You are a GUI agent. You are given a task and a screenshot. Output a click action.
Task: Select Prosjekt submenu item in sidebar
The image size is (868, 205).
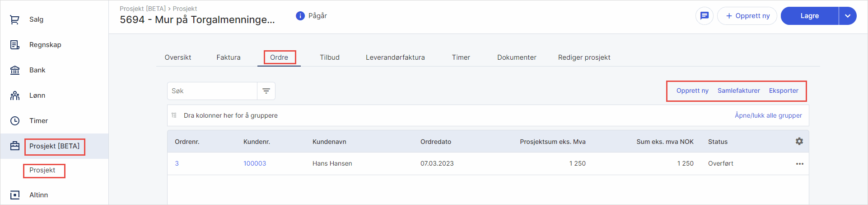tap(42, 170)
